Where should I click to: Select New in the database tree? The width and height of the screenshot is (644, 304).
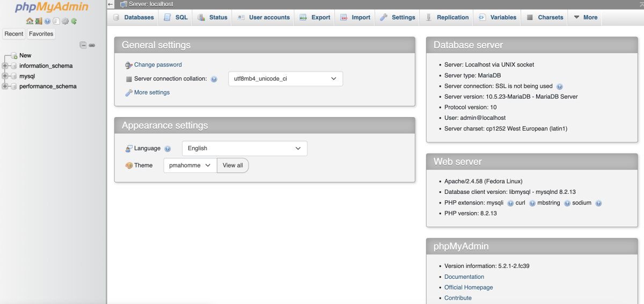coord(25,56)
